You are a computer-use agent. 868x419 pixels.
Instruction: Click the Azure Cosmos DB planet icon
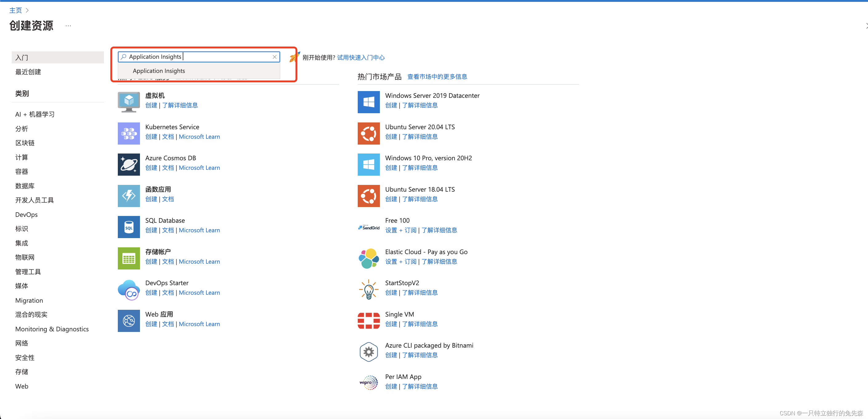129,165
